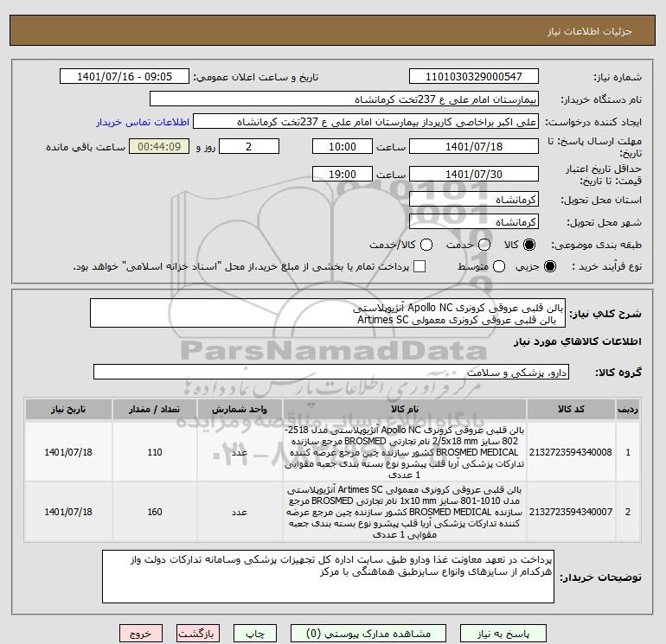The width and height of the screenshot is (666, 644).
Task: Select the خدمت radio button
Action: pos(484,245)
